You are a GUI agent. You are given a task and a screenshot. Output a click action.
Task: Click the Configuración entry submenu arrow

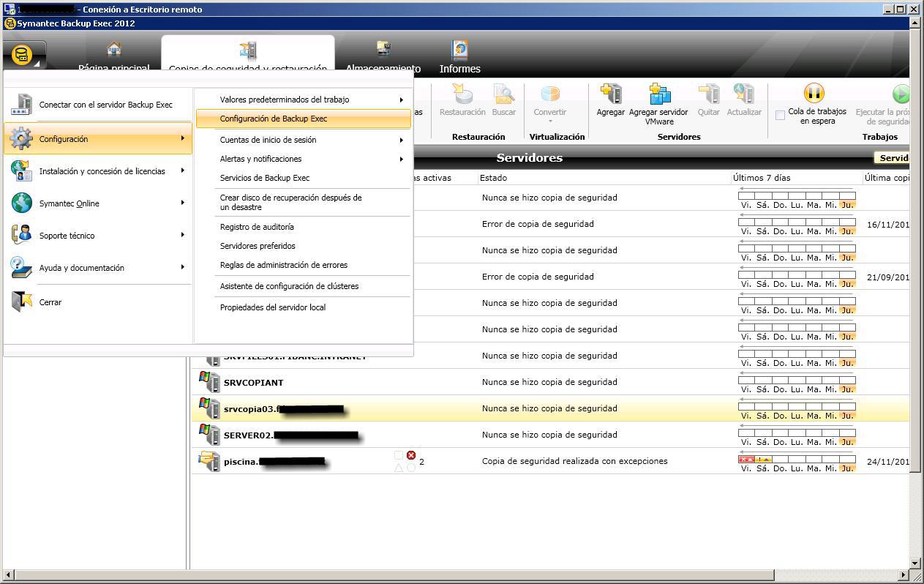pyautogui.click(x=183, y=138)
